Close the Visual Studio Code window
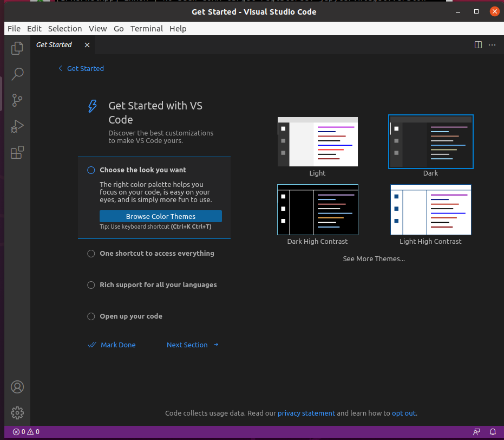 495,11
